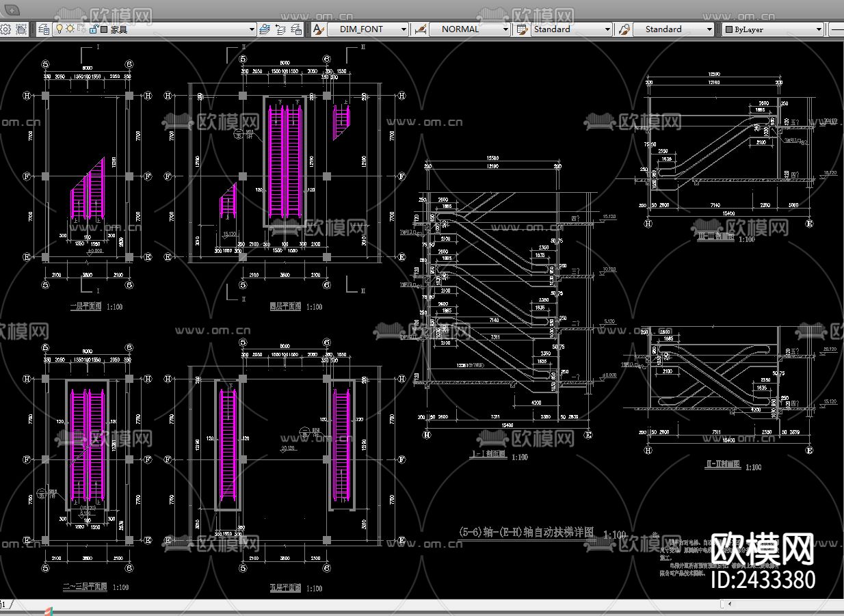The width and height of the screenshot is (844, 616).
Task: Open the Layer Properties Manager
Action: coord(44,29)
